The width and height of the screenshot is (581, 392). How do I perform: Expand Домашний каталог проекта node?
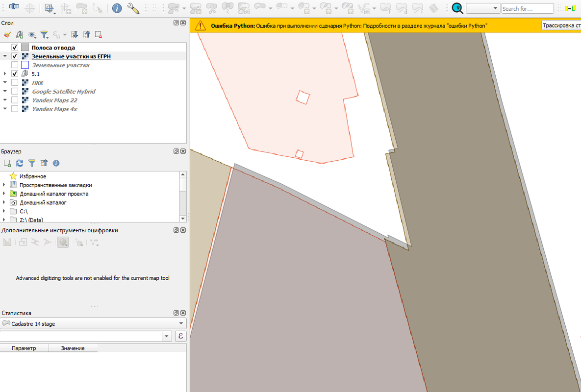[x=4, y=194]
